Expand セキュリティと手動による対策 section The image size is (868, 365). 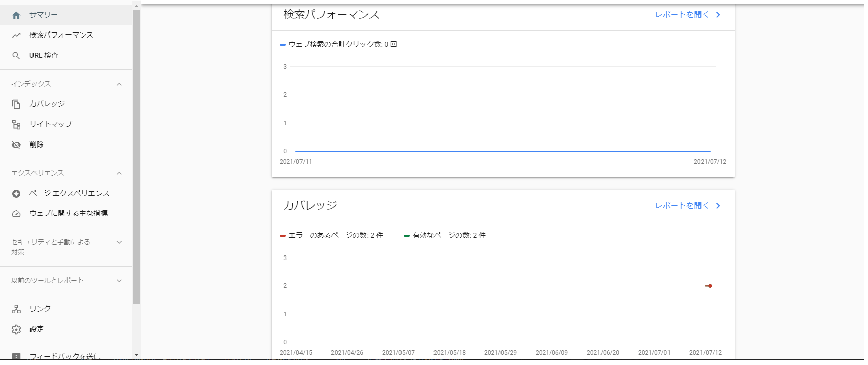coord(119,242)
